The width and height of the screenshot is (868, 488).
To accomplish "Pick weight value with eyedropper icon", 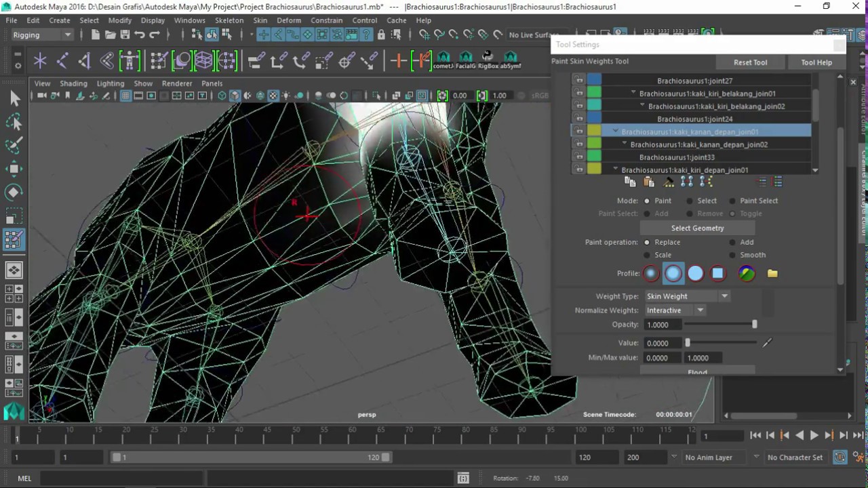I will click(767, 343).
